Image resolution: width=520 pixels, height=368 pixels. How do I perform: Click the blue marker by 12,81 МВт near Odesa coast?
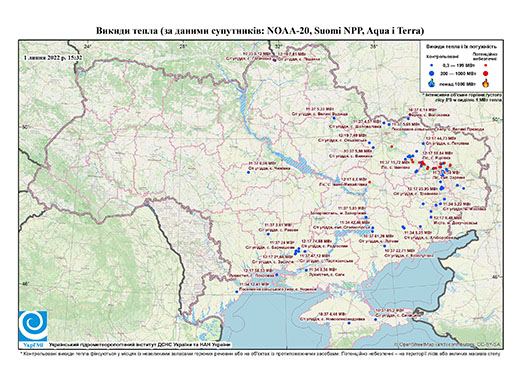237,292
